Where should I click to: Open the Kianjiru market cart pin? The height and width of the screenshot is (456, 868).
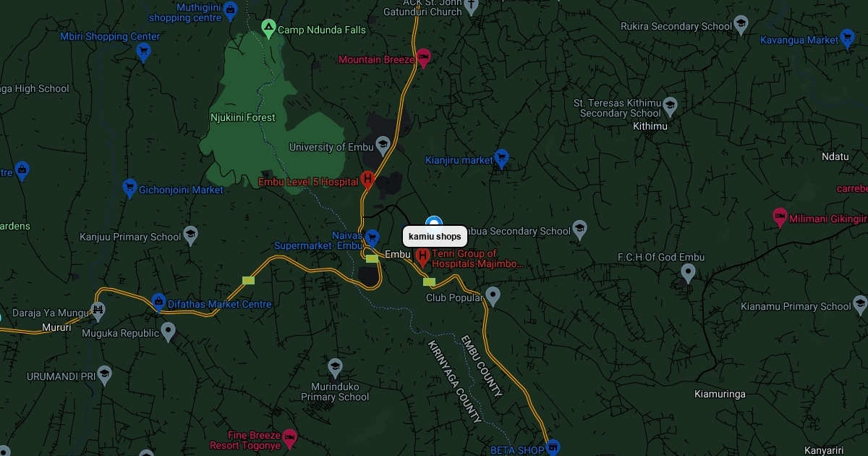click(501, 159)
